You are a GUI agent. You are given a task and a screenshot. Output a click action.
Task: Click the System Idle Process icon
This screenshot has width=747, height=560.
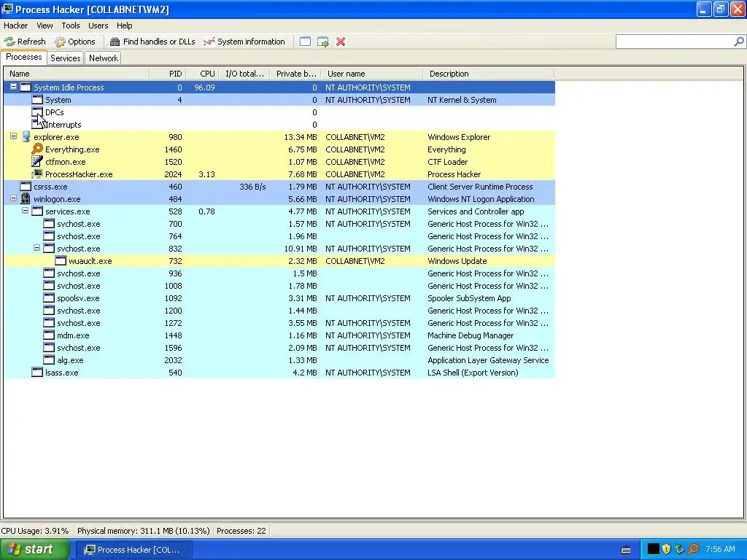coord(26,87)
